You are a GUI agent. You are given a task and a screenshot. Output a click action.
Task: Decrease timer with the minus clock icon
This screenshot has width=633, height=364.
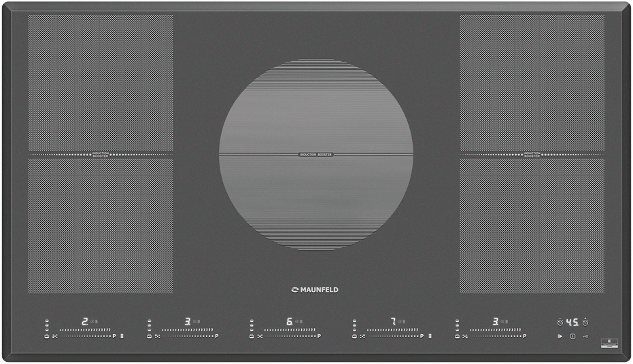point(560,322)
